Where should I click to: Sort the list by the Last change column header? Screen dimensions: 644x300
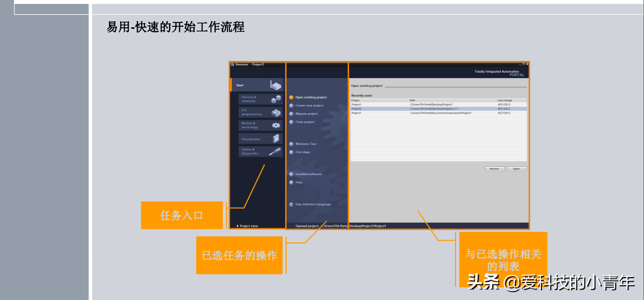(x=505, y=100)
